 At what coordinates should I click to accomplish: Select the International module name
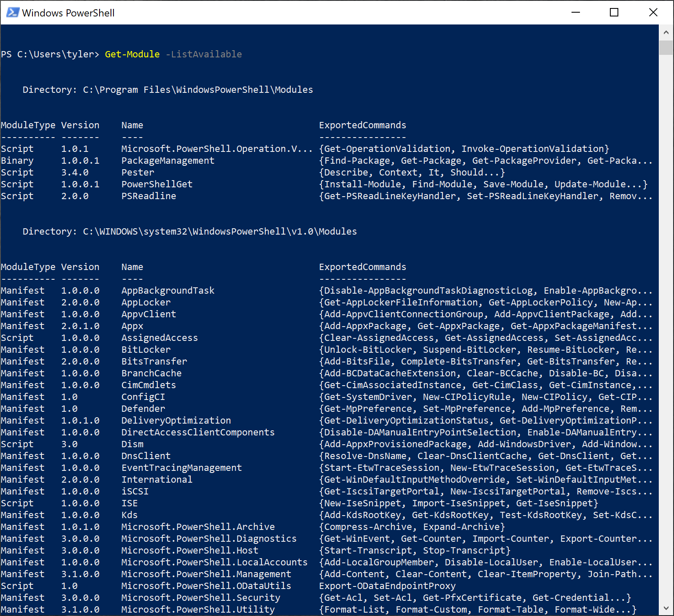[x=157, y=479]
